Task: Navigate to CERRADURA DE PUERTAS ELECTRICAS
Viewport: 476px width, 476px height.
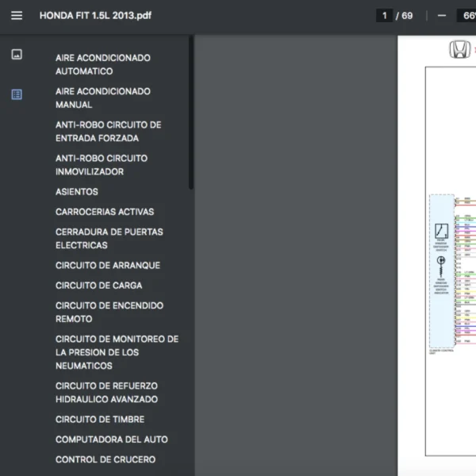Action: 109,239
